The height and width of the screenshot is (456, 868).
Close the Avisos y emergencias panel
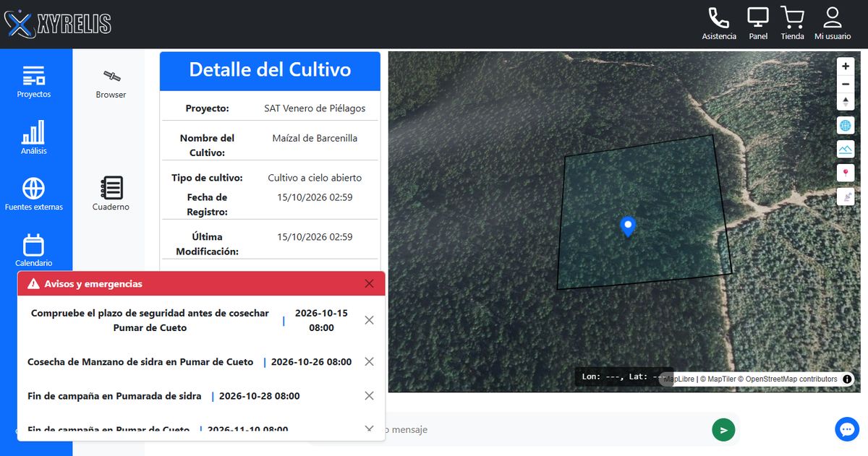tap(370, 284)
